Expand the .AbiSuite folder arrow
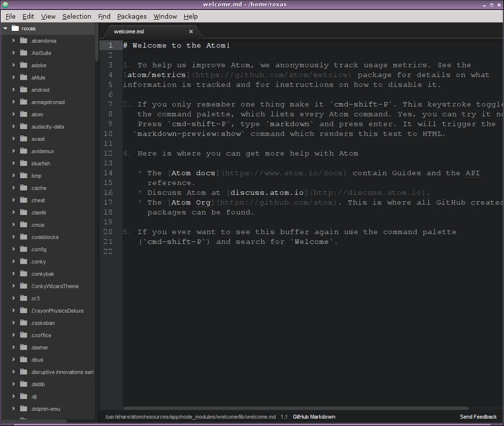 13,53
